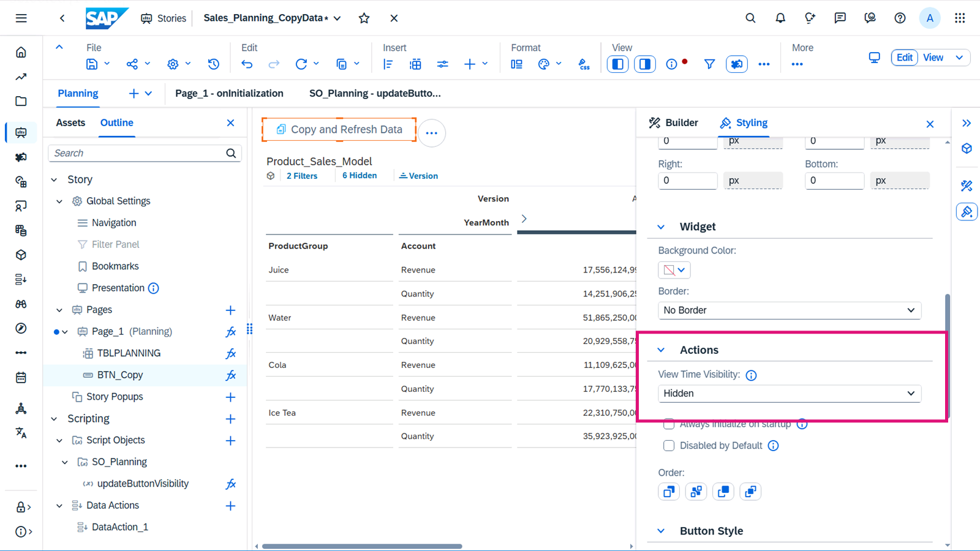Select DataAction_1 in the outline

(x=120, y=528)
